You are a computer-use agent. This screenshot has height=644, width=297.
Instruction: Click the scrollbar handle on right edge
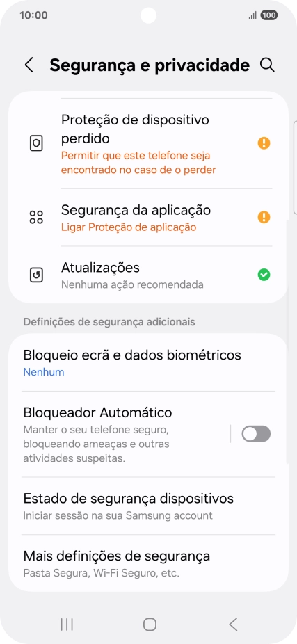point(295,168)
